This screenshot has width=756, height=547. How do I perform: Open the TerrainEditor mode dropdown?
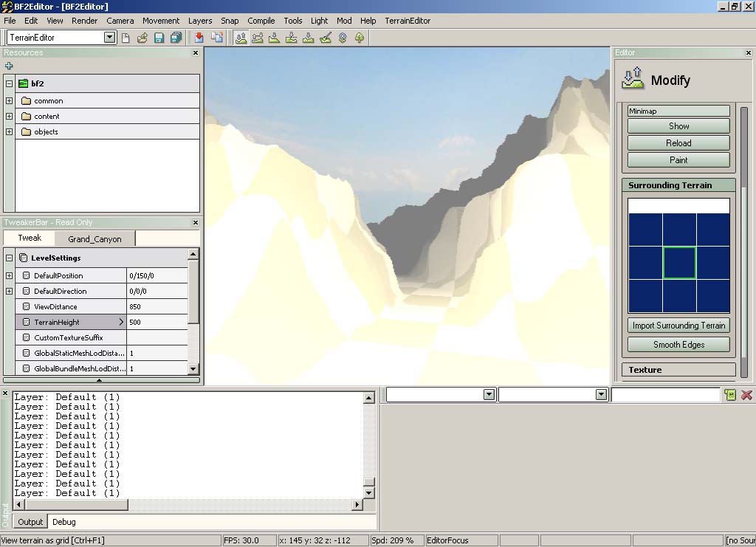click(109, 38)
